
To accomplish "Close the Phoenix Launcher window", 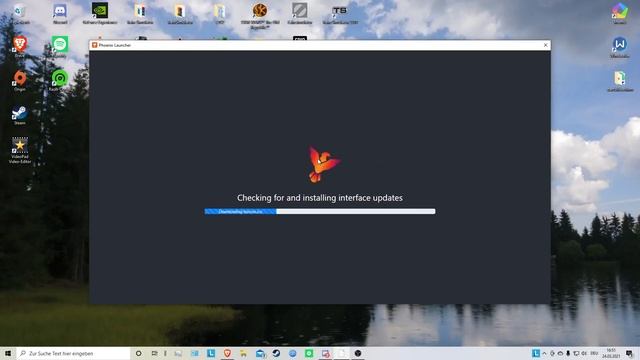I will click(x=546, y=45).
